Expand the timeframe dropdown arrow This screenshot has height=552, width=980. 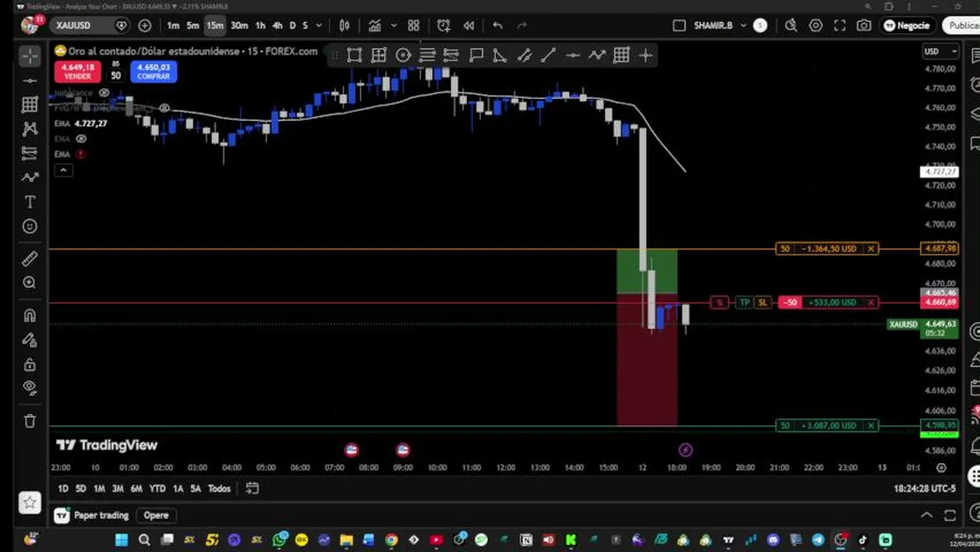[x=319, y=25]
